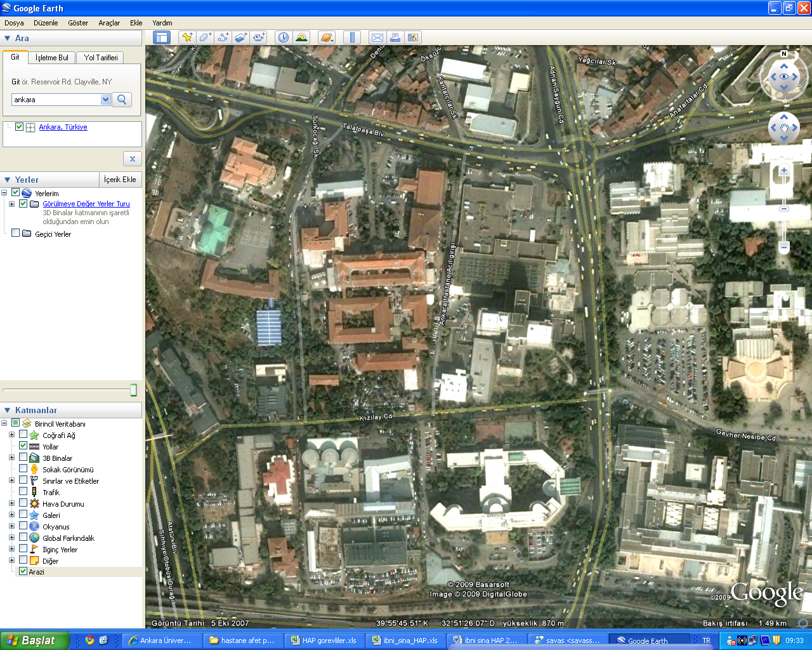Select the Global Farkındalık layer row

pyautogui.click(x=69, y=538)
